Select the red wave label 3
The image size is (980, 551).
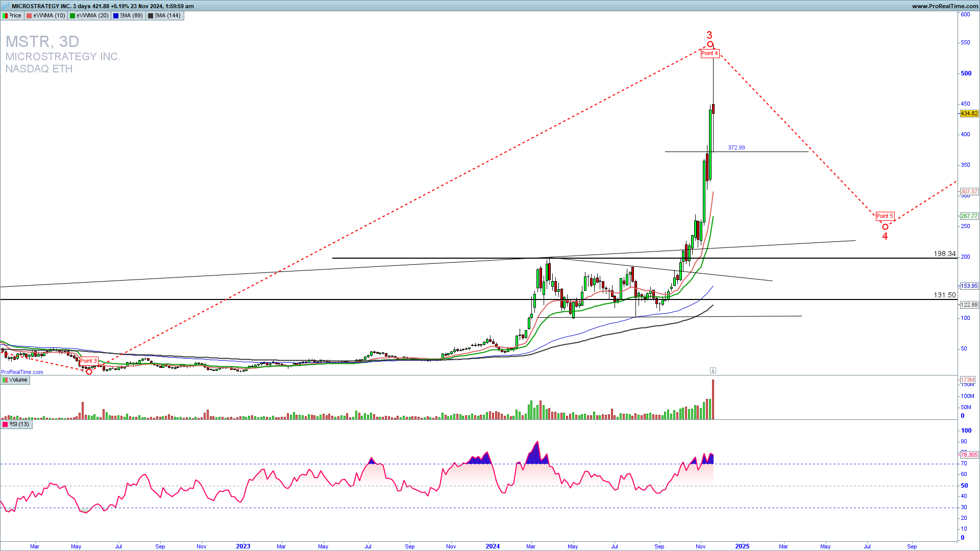pos(709,35)
